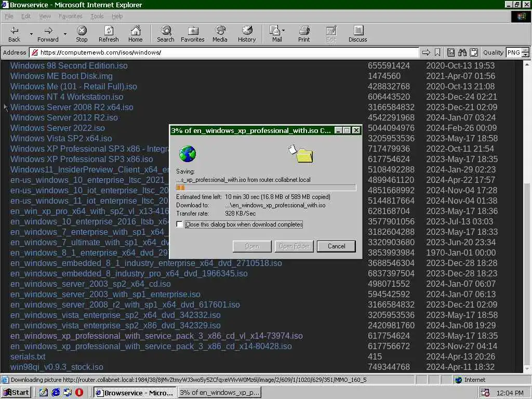Stop the page loading

(82, 34)
